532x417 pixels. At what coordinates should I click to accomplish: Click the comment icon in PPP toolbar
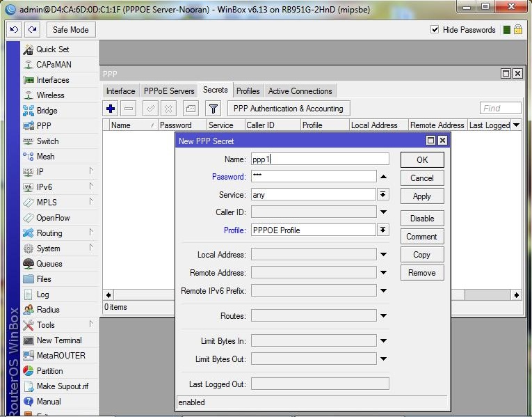point(191,109)
